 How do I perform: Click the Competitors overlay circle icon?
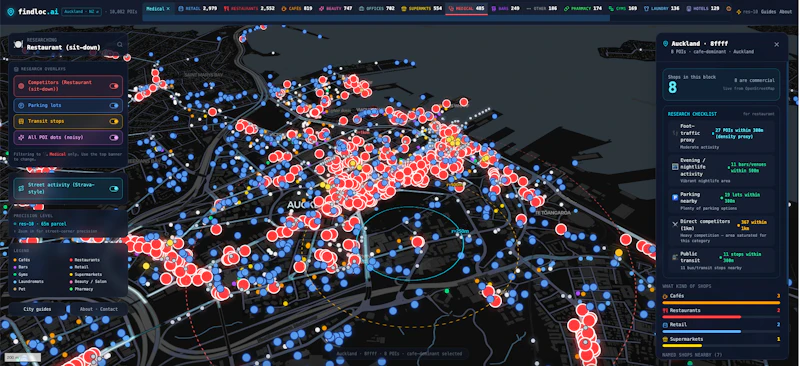(21, 86)
